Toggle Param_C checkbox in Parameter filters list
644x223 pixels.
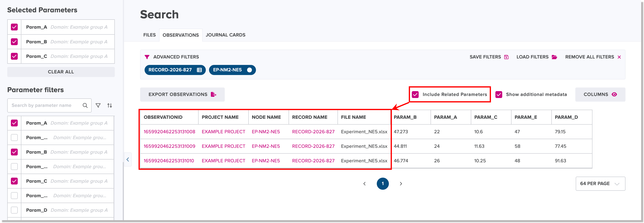tap(14, 181)
